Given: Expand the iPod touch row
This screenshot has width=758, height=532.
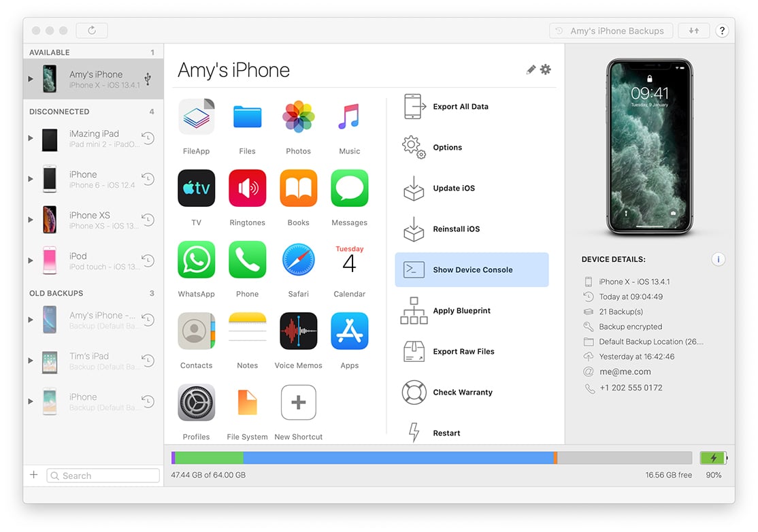Looking at the screenshot, I should click(31, 261).
